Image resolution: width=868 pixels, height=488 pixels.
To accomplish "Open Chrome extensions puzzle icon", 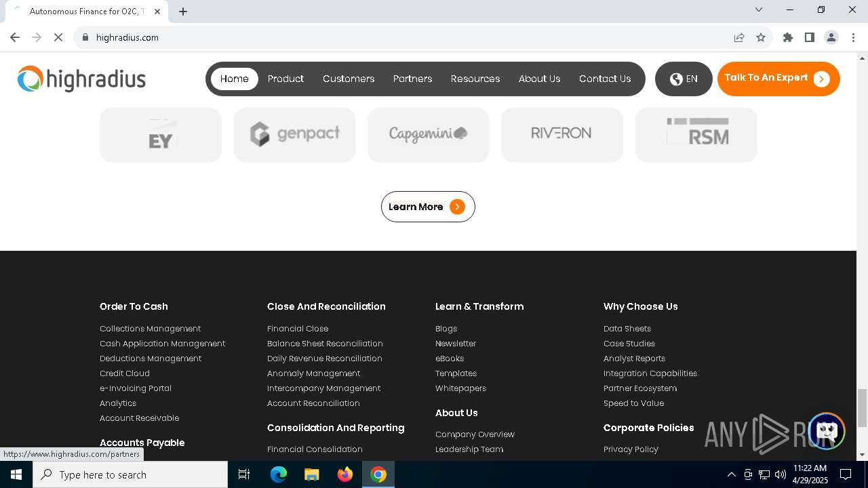I will pyautogui.click(x=788, y=37).
